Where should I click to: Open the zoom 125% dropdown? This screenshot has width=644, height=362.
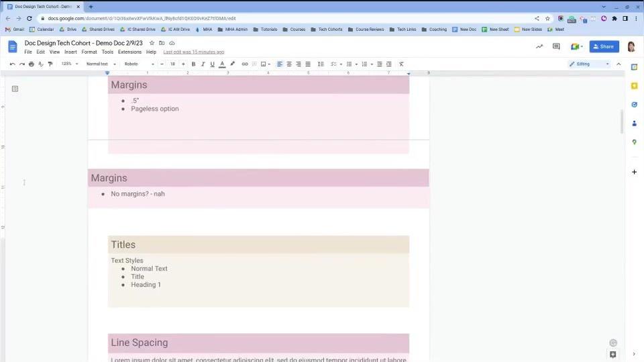pos(70,64)
